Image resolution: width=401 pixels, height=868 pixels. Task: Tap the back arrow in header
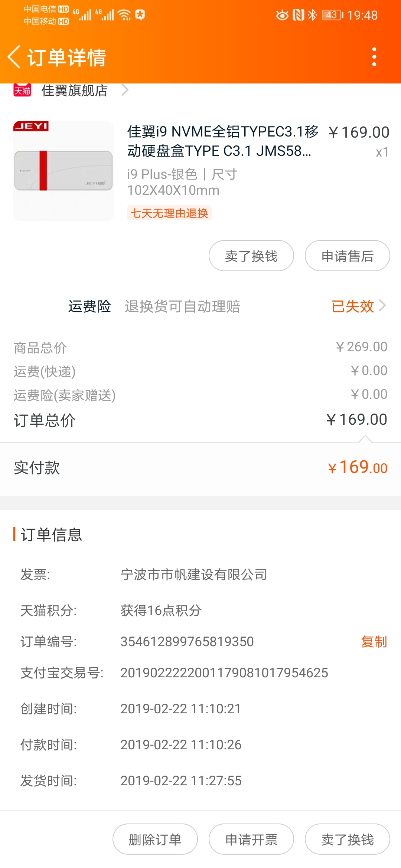pyautogui.click(x=14, y=57)
